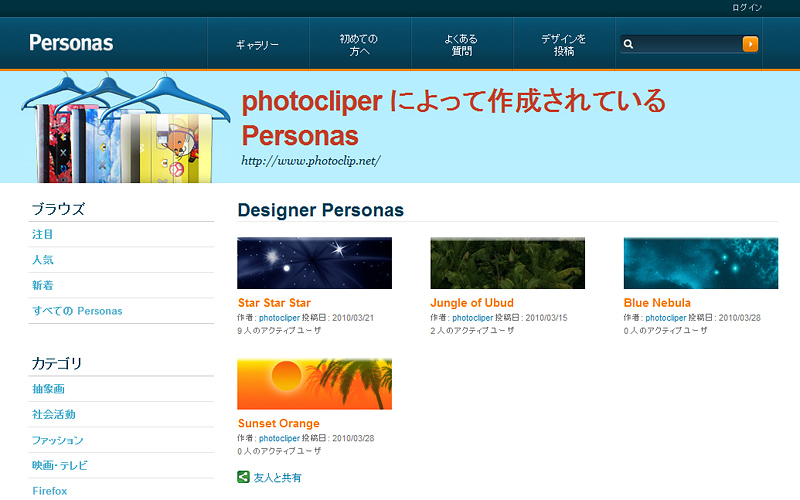Open the ギャラリー navigation tab
The image size is (800, 500).
point(258,44)
